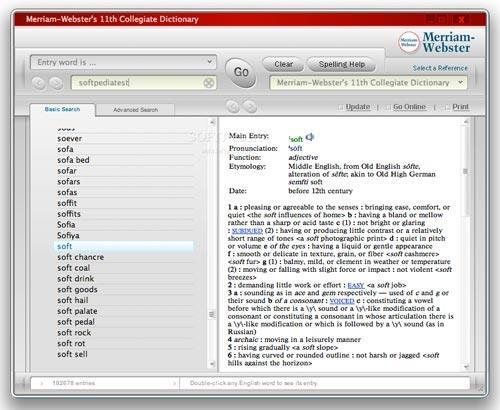Screen dimensions: 500x410
Task: Click the Merriam-Webster logo
Action: click(x=437, y=42)
